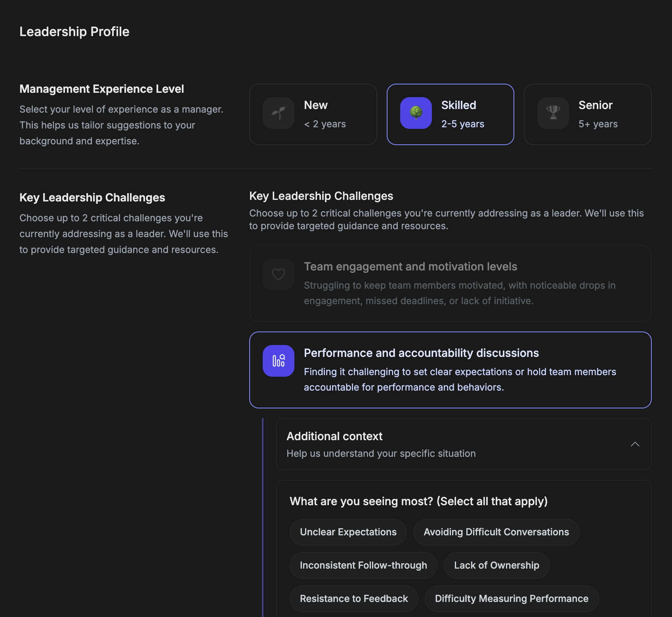Screen dimensions: 672x617
Task: Click the heart icon for Team engagement
Action: pyautogui.click(x=279, y=274)
